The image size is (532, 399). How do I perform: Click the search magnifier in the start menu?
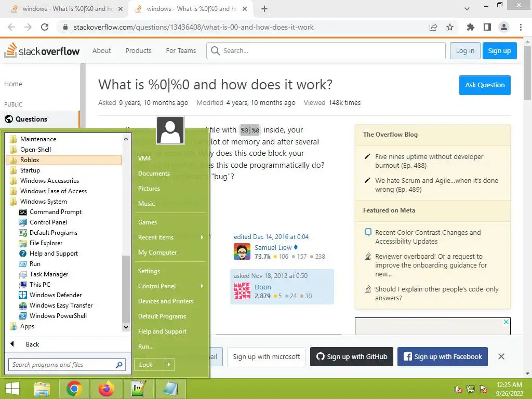click(x=119, y=365)
